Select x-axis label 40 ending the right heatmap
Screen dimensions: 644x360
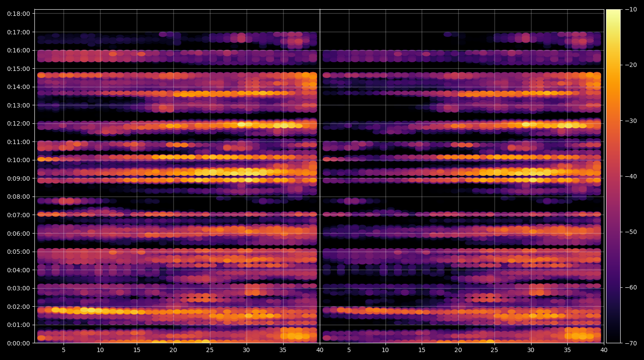(604, 350)
